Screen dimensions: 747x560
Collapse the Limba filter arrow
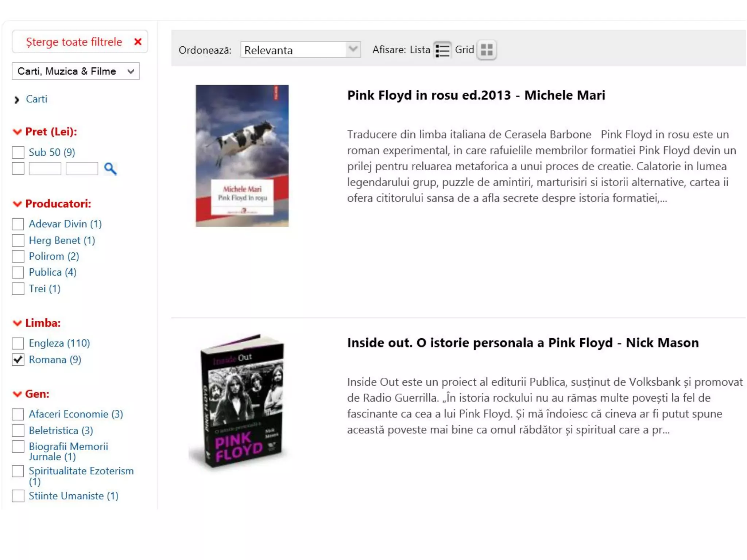[x=17, y=323]
